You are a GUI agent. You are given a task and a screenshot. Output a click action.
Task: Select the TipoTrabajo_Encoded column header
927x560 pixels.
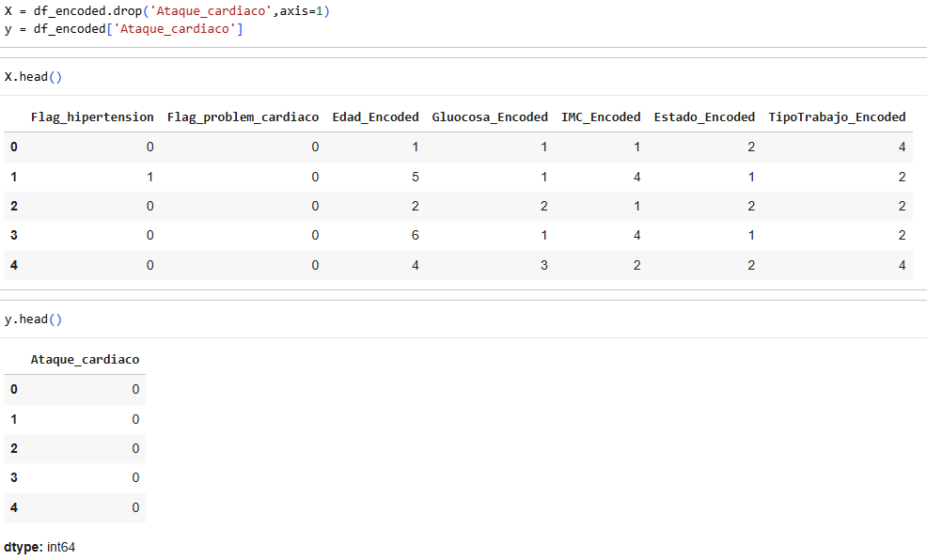coord(837,117)
